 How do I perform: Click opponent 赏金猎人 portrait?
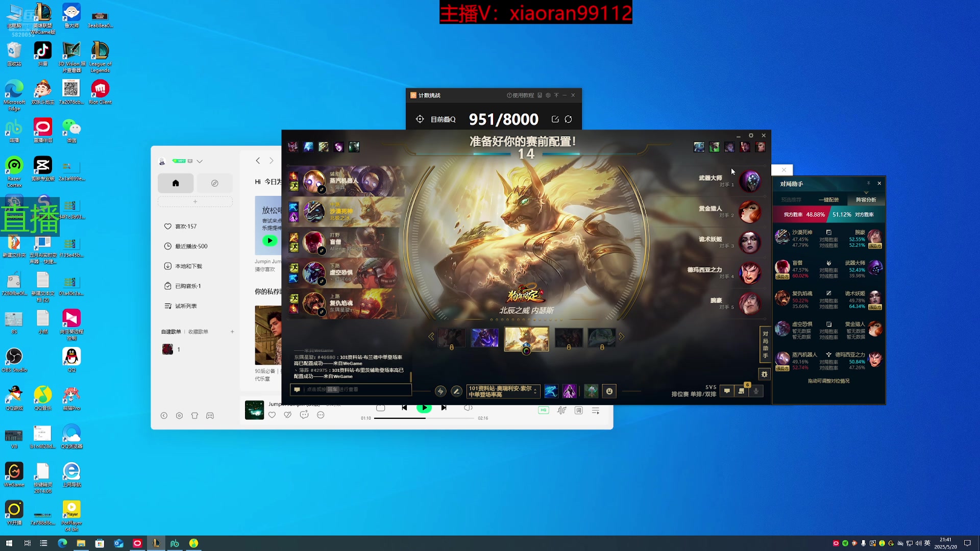click(750, 212)
